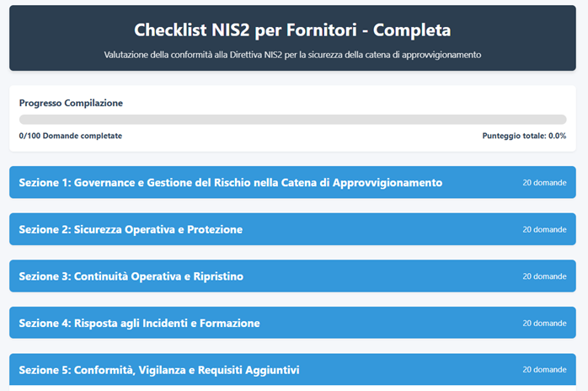Viewport: 588px width, 391px height.
Task: Click the "20 domande" count in Sezione 5
Action: [x=544, y=370]
